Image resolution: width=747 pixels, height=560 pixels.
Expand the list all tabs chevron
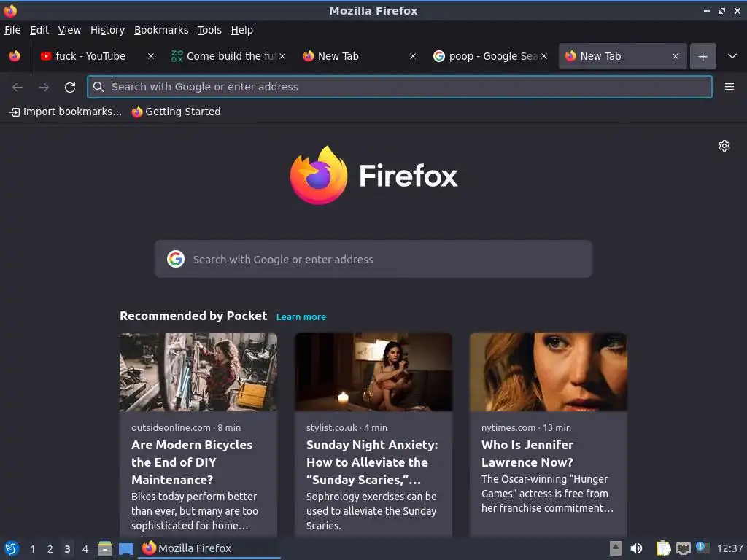tap(732, 56)
